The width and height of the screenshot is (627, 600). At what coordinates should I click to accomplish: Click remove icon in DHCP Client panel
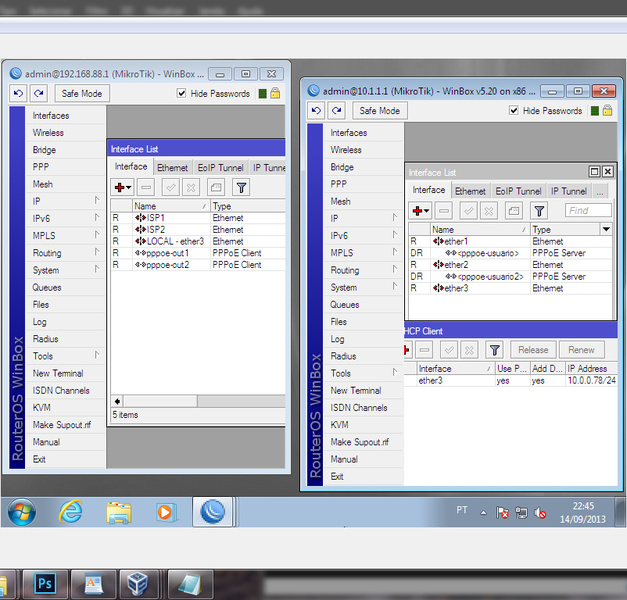click(x=424, y=350)
